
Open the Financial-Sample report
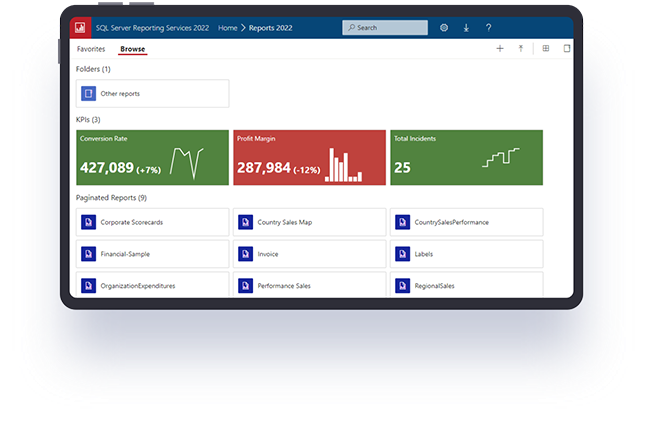point(153,254)
